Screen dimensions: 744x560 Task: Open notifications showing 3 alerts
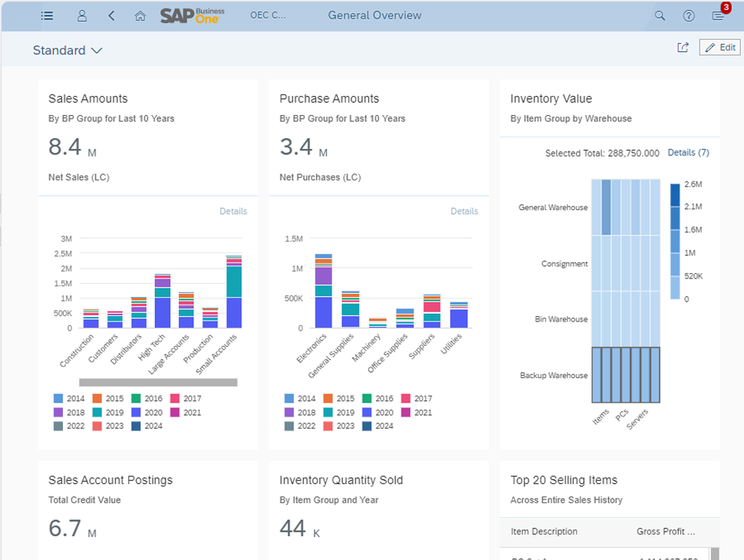(718, 15)
